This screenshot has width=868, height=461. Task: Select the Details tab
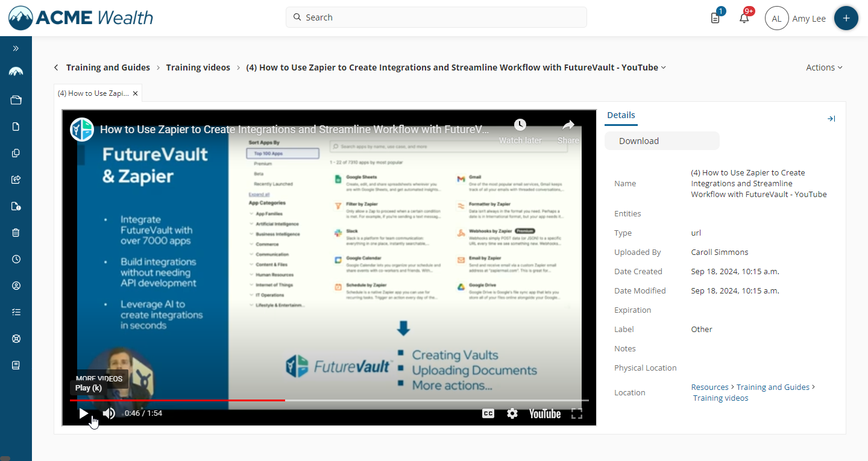[x=621, y=115]
